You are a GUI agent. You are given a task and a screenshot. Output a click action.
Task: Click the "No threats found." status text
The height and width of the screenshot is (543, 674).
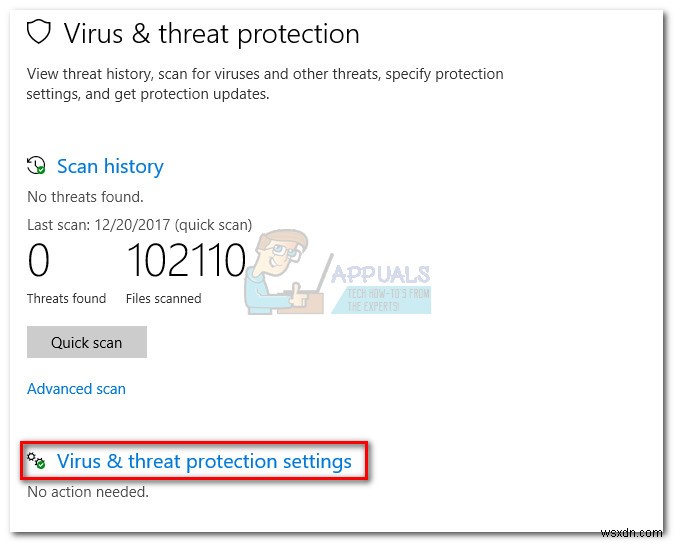point(85,197)
